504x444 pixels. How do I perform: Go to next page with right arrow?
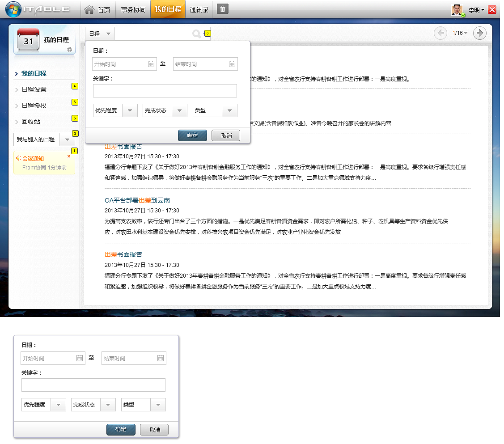[x=479, y=33]
